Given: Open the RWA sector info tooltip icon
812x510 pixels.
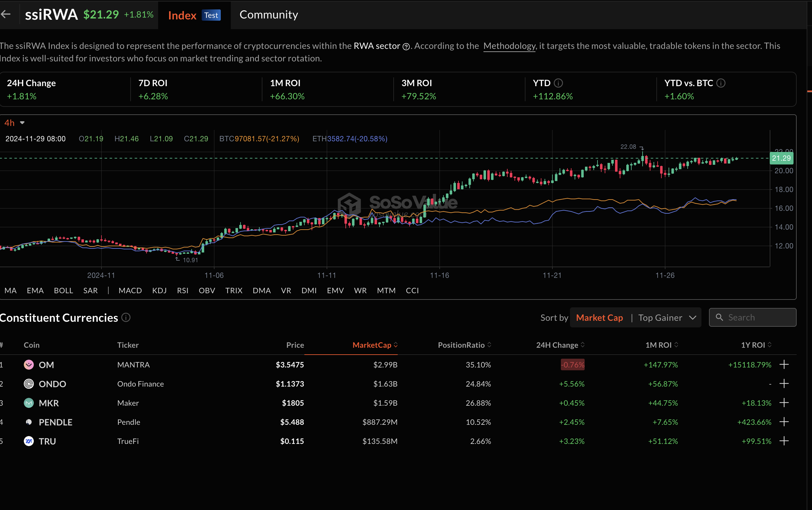Looking at the screenshot, I should [406, 47].
